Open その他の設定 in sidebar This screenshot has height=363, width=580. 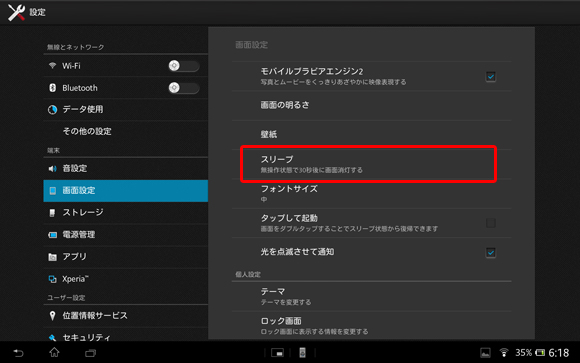(125, 131)
